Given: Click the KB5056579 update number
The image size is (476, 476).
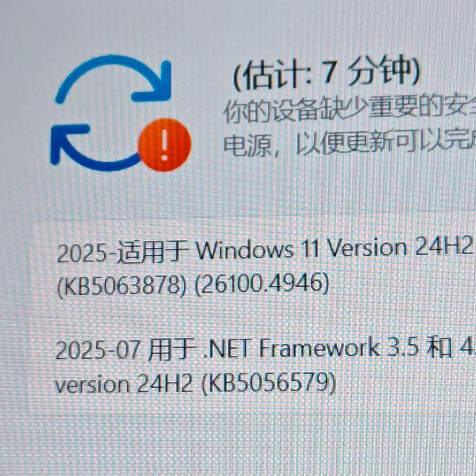Looking at the screenshot, I should 269,383.
